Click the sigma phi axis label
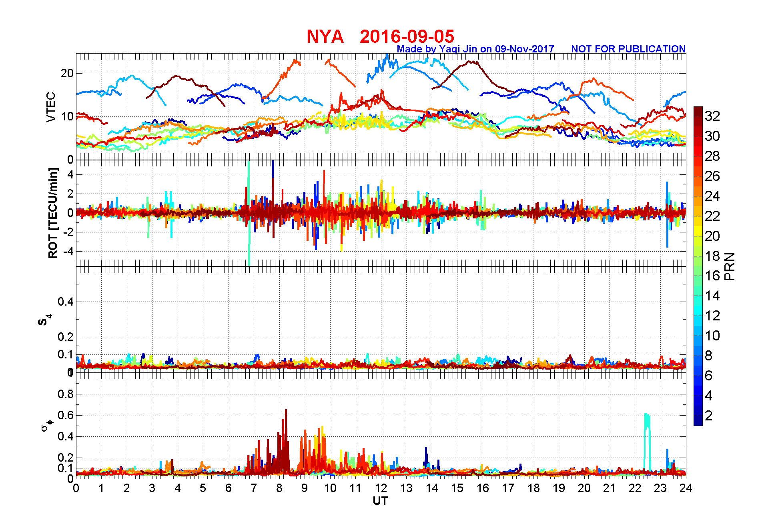Screen dimensions: 762x532 click(46, 425)
